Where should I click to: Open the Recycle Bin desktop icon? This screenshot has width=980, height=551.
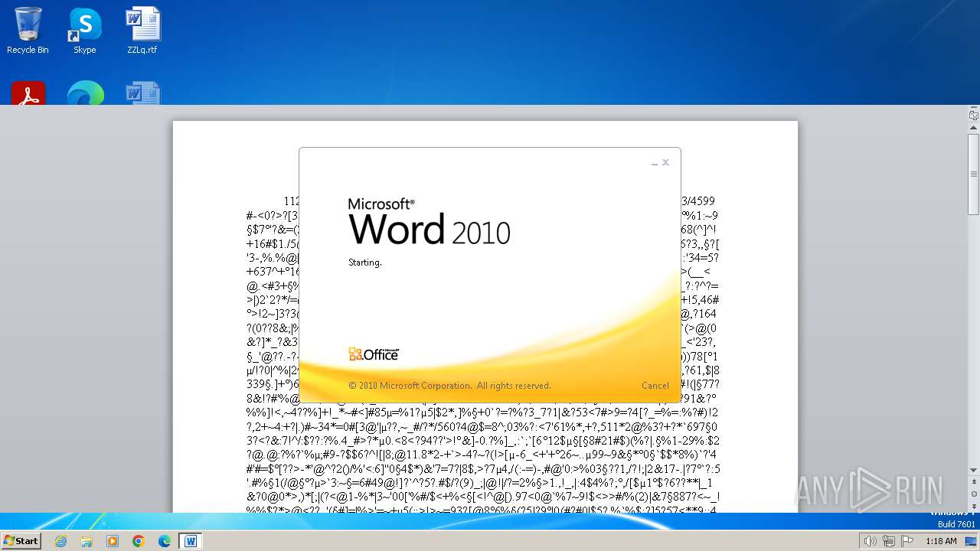(28, 31)
